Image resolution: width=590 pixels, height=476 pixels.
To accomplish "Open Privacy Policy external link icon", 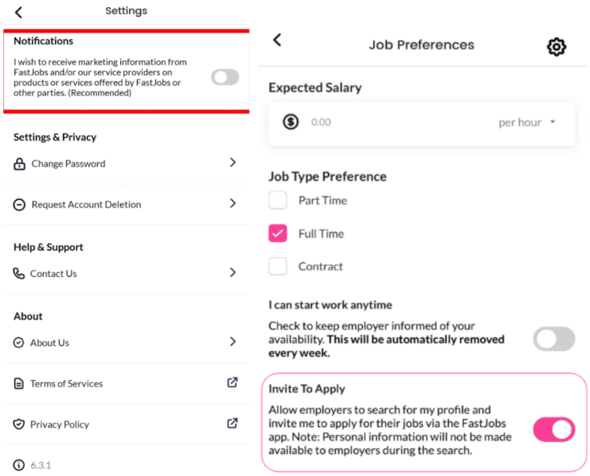I will (232, 423).
